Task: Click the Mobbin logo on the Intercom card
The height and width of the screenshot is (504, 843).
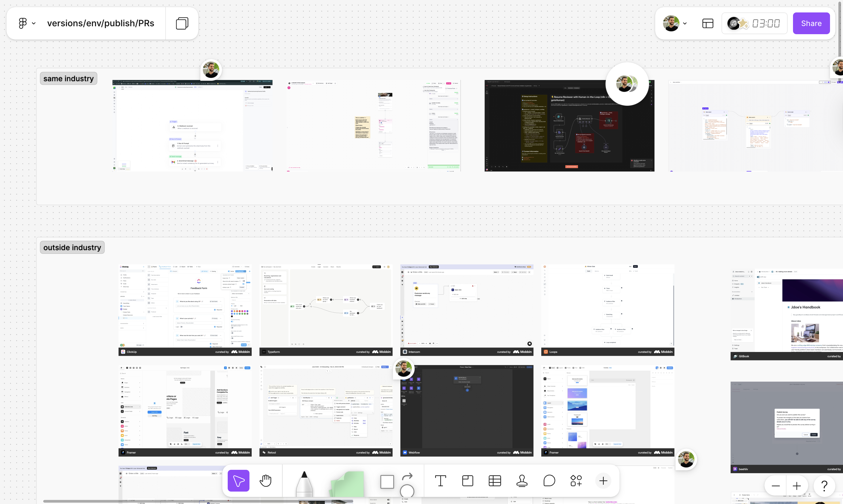Action: 522,352
